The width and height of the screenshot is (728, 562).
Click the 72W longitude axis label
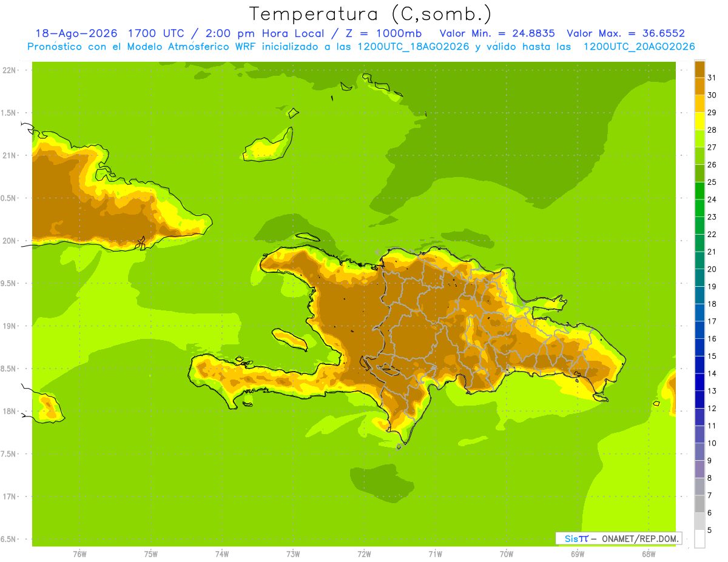pos(364,554)
